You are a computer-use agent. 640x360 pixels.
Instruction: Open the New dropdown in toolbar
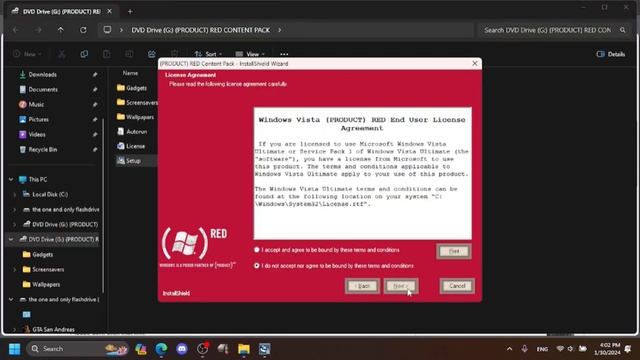pos(27,54)
